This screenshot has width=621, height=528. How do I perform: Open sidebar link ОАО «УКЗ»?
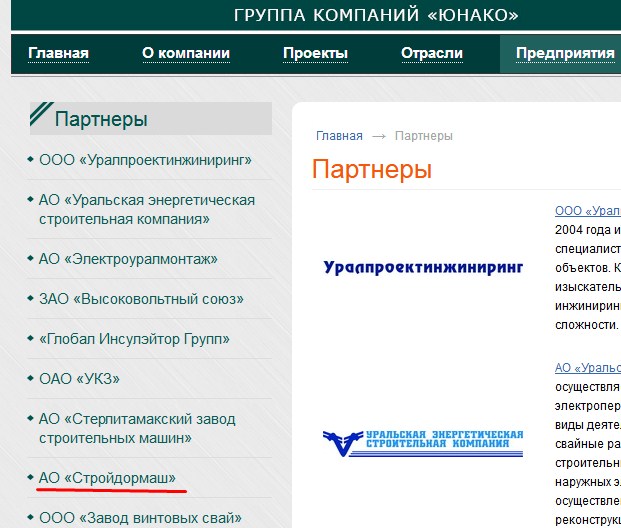pyautogui.click(x=79, y=379)
